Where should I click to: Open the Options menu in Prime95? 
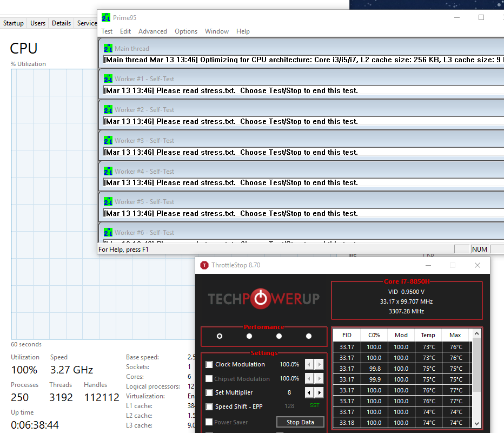click(186, 31)
